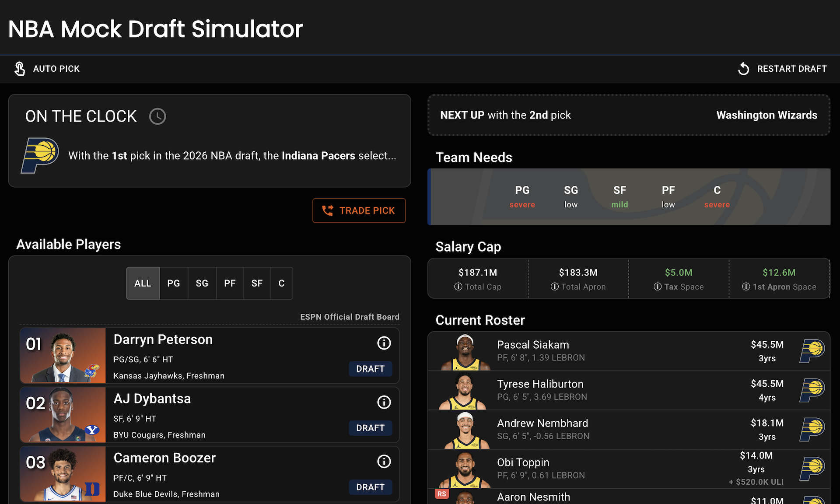Click the Restart Draft circular arrow icon
The width and height of the screenshot is (840, 504).
tap(743, 69)
